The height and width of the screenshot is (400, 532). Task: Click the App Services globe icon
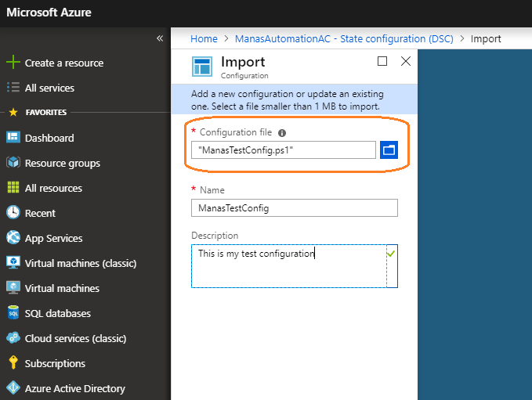coord(13,237)
